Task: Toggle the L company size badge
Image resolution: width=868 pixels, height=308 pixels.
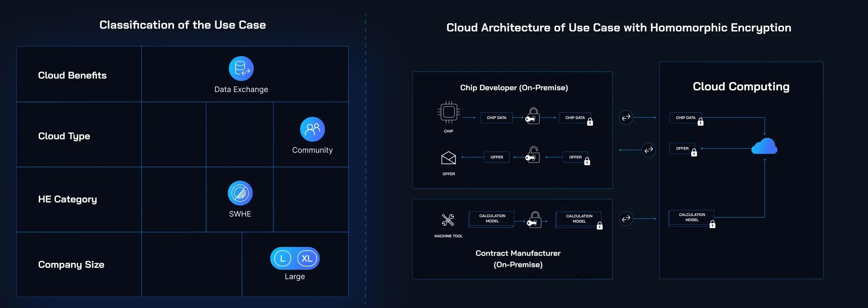Action: point(283,258)
